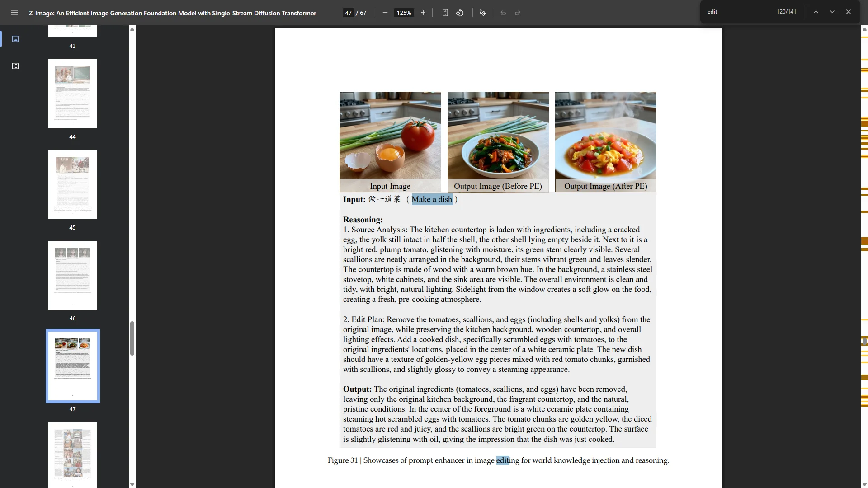Image resolution: width=868 pixels, height=488 pixels.
Task: Switch to thumbnails view in sidebar
Action: click(x=15, y=39)
